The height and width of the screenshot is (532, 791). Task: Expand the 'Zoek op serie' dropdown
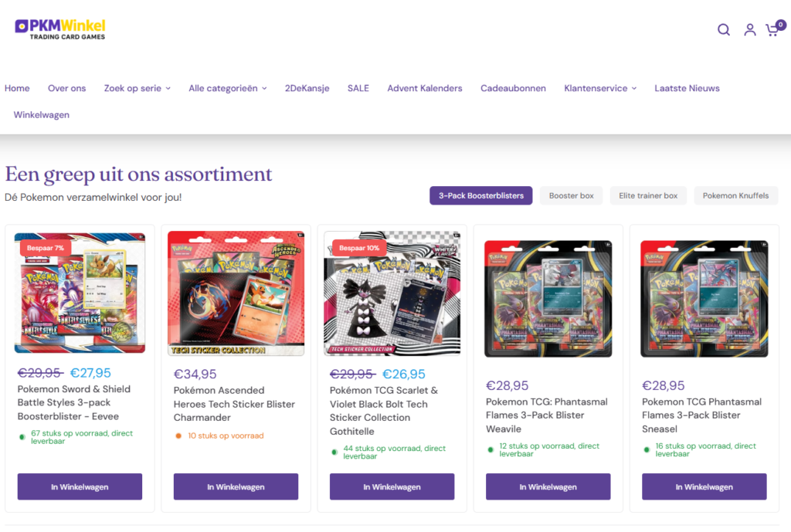(137, 88)
